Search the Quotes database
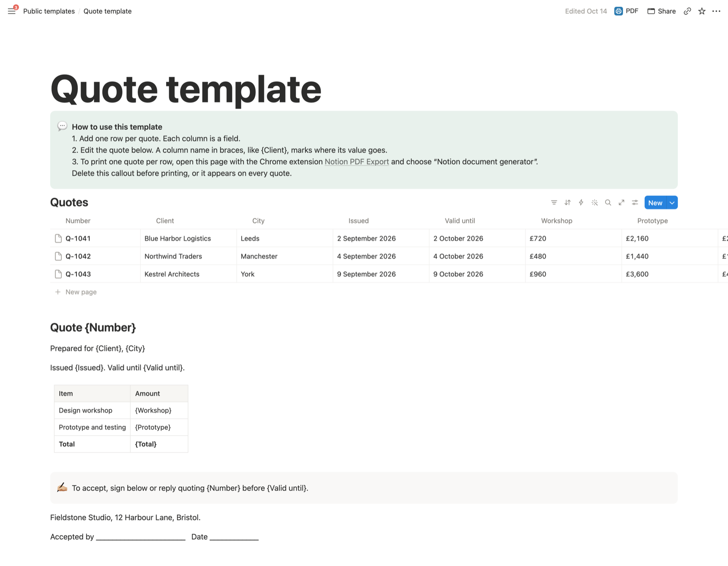The height and width of the screenshot is (566, 728). (x=608, y=203)
